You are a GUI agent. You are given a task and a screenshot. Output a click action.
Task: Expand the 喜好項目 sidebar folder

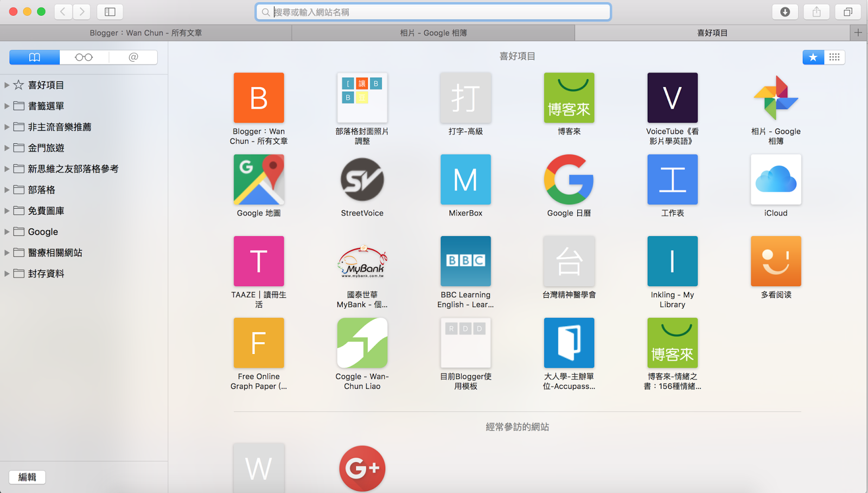point(7,85)
